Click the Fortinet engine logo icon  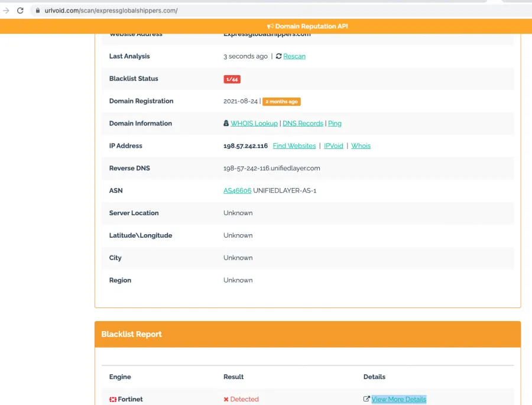coord(113,400)
